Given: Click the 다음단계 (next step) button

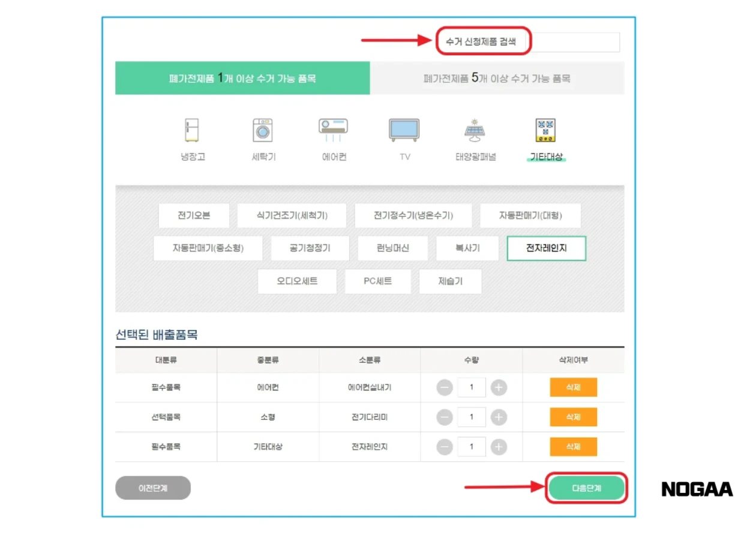Looking at the screenshot, I should coord(587,488).
